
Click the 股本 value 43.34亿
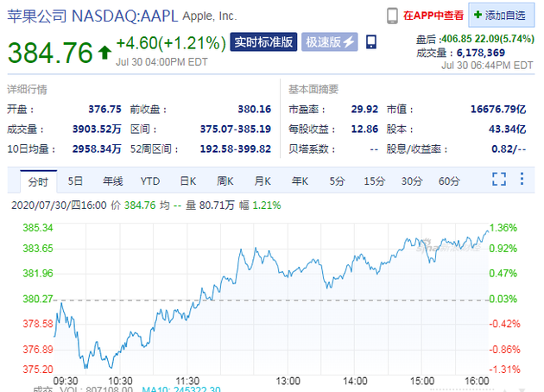(508, 130)
